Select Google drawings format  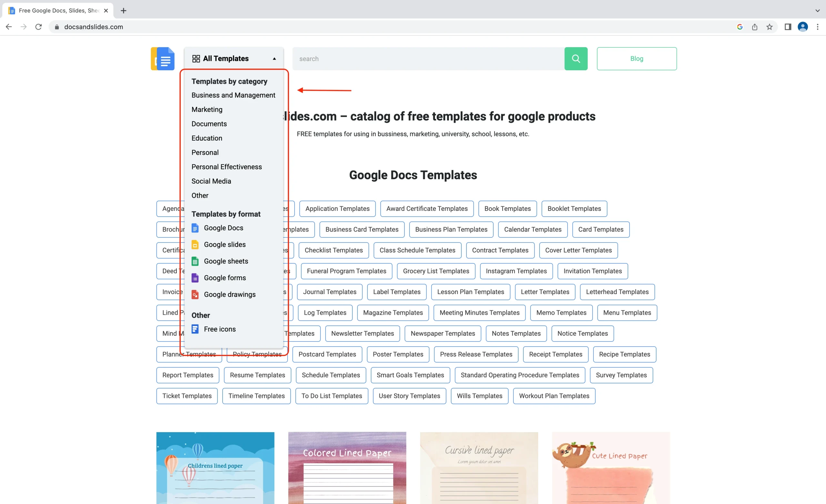[x=230, y=294]
